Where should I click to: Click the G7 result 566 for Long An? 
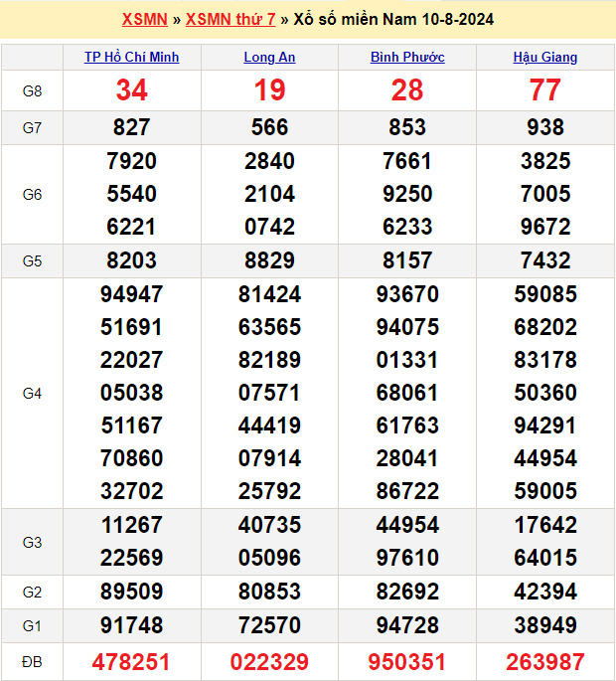[x=269, y=127]
